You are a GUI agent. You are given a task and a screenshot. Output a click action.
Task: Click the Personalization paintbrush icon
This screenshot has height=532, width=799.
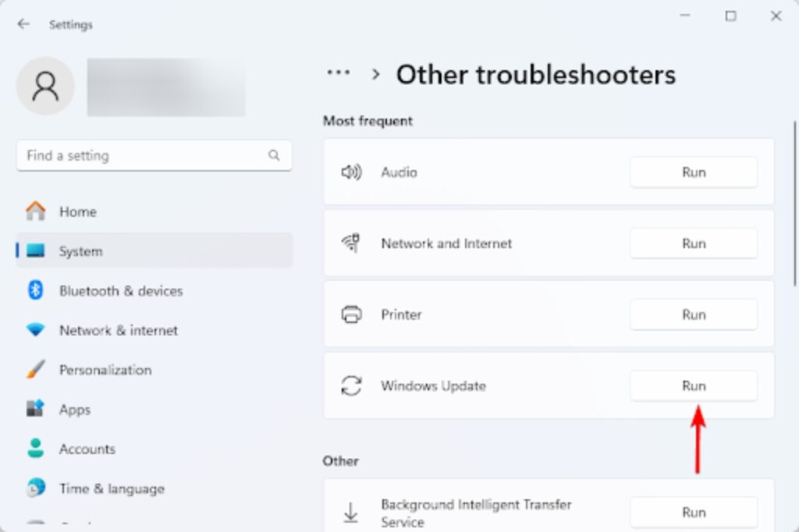coord(36,370)
